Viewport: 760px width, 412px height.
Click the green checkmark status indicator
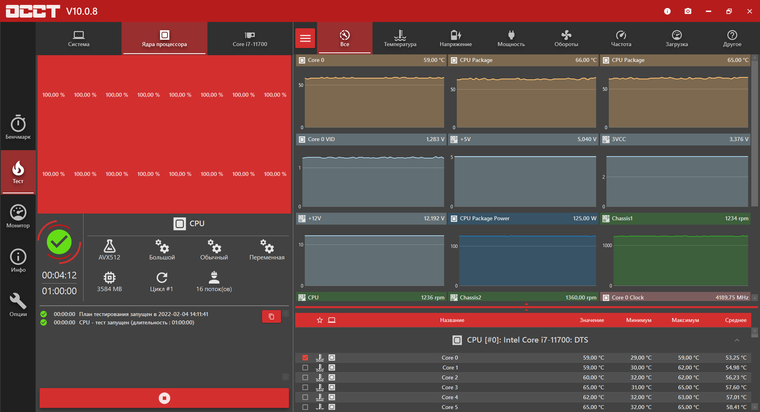59,242
